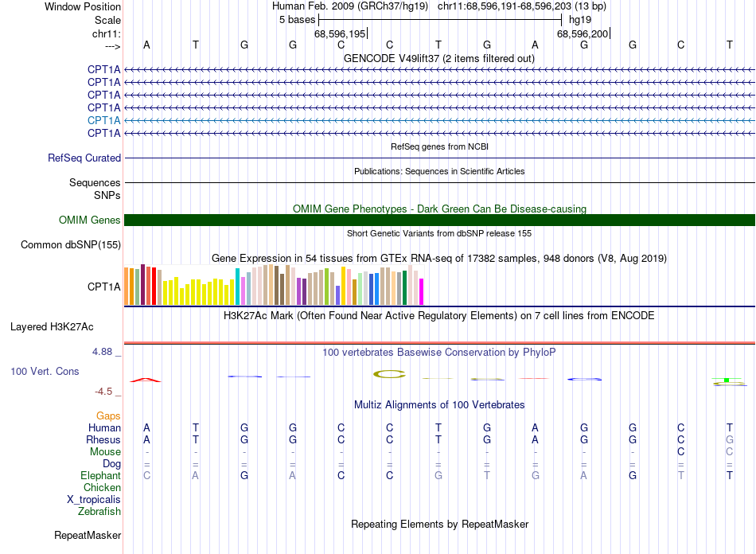Click the 5 bases scale label

click(x=297, y=20)
